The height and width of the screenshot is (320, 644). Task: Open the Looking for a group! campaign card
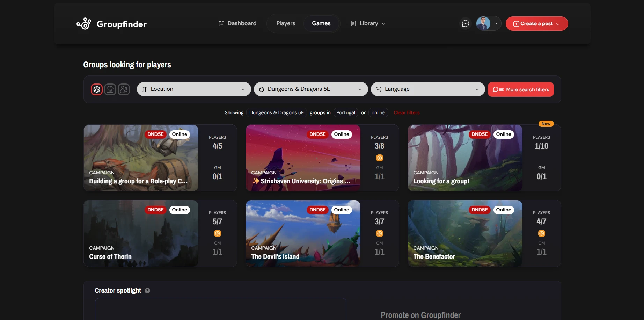[484, 158]
